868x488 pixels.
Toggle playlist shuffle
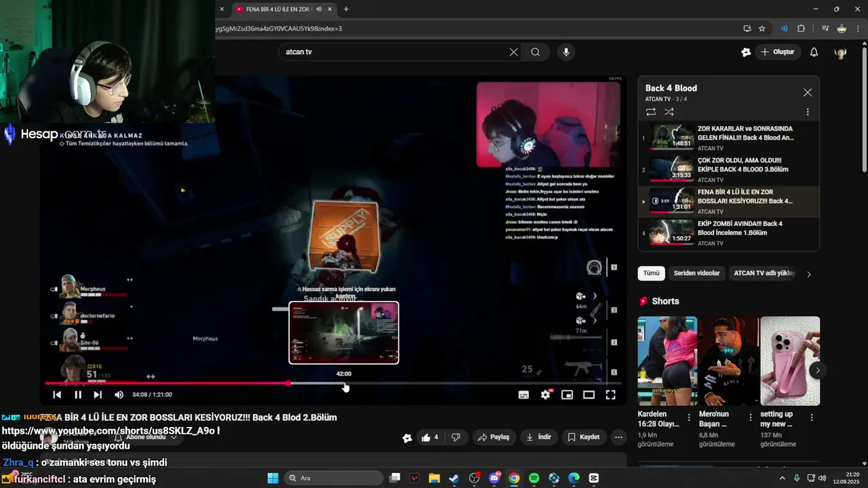(x=669, y=112)
